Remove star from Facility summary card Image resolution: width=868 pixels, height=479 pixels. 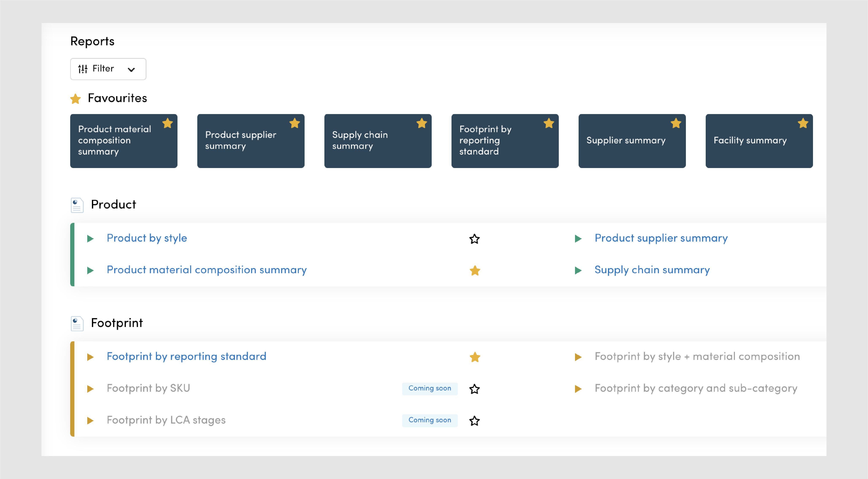coord(803,123)
